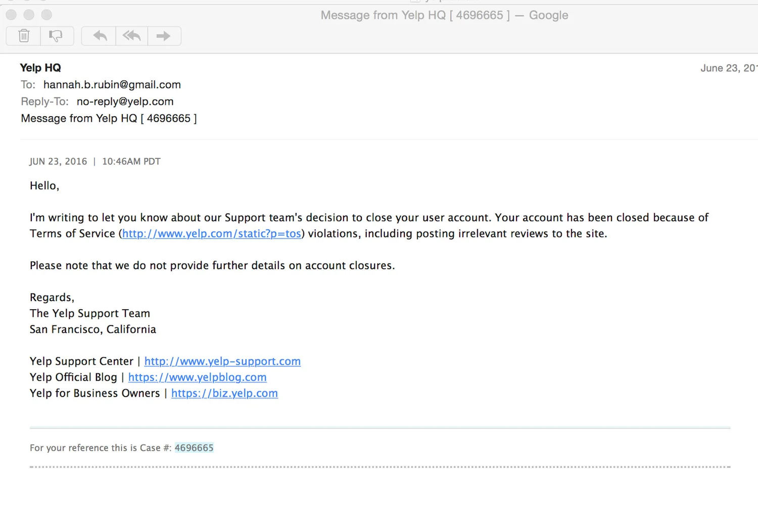Reply all using the double-arrow icon
This screenshot has width=758, height=532.
click(x=131, y=36)
